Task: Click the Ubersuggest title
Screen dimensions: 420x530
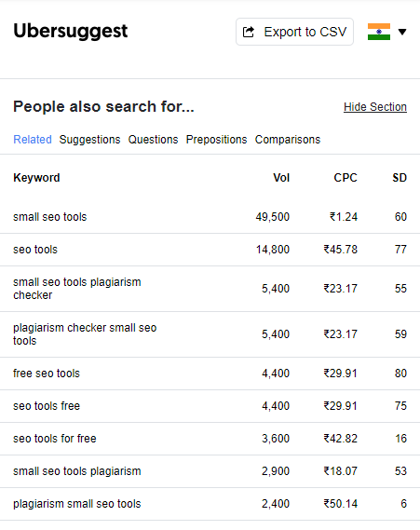Action: (x=71, y=31)
